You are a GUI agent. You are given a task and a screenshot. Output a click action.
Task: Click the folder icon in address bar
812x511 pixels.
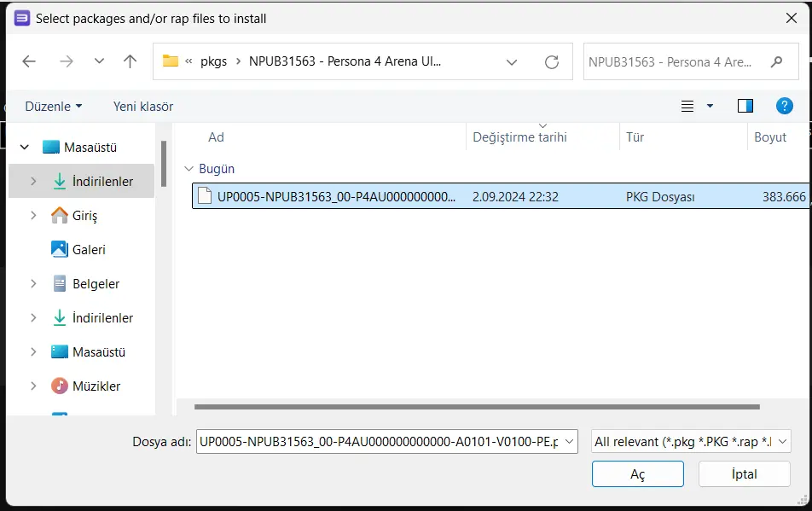pos(171,61)
